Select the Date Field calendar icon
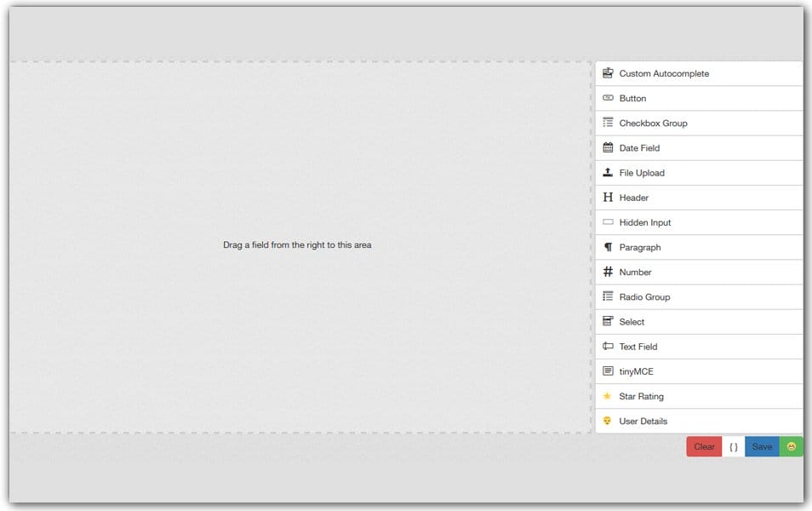 coord(608,147)
